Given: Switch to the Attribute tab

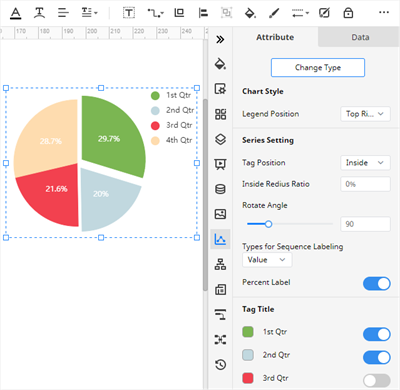Looking at the screenshot, I should click(x=275, y=37).
